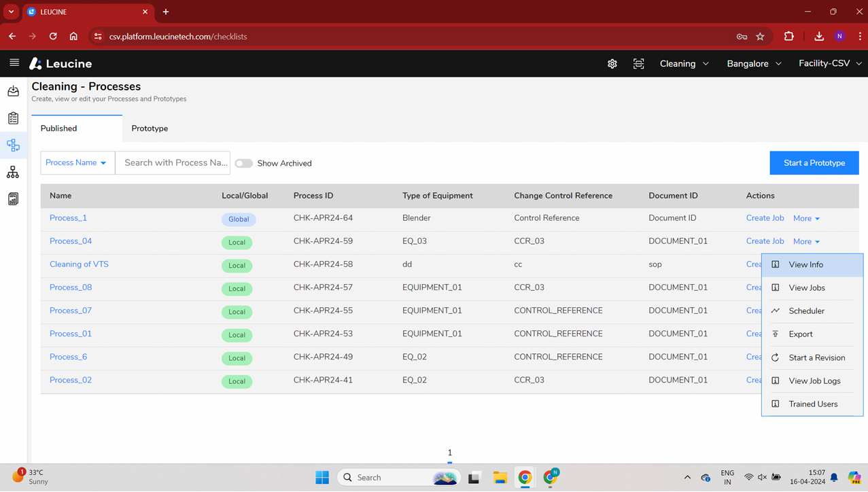Image resolution: width=868 pixels, height=492 pixels.
Task: Click the Start a Prototype button
Action: pyautogui.click(x=814, y=162)
